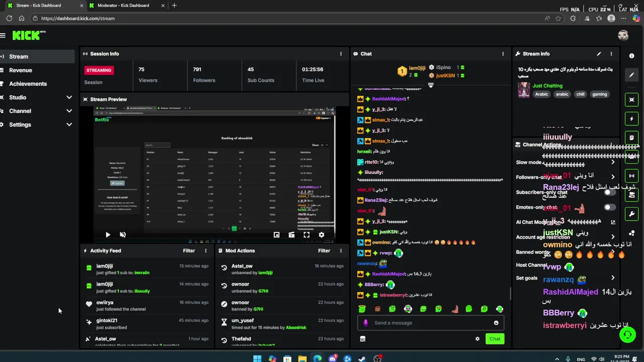This screenshot has height=362, width=644.
Task: Click the microphone icon in chat input
Action: 366,323
